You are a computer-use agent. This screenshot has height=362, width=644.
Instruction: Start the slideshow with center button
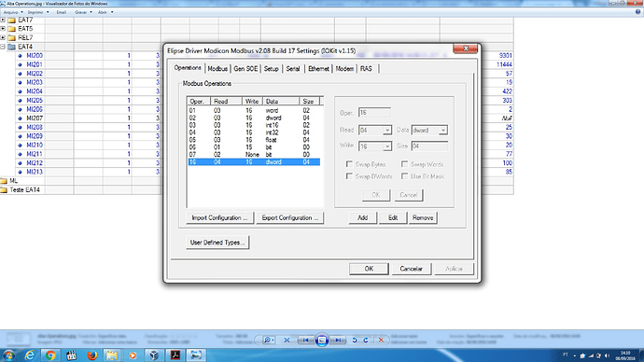322,340
